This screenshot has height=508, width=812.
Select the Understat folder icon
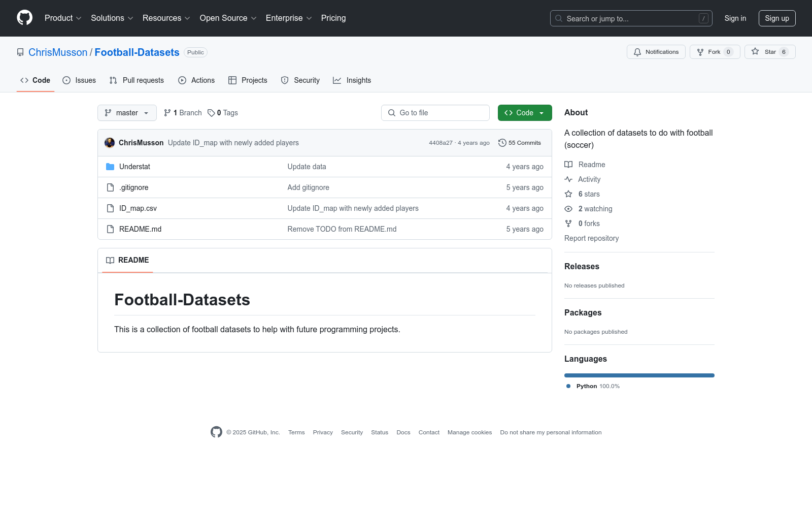110,167
